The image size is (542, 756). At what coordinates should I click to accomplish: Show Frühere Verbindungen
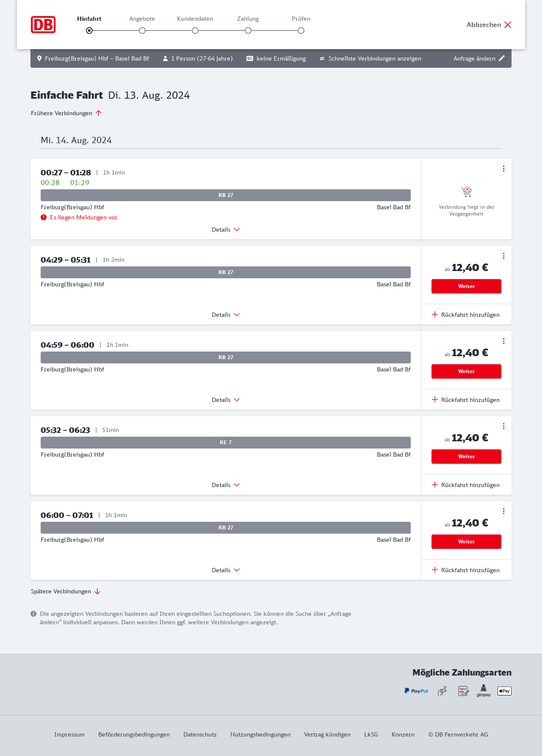coord(66,113)
